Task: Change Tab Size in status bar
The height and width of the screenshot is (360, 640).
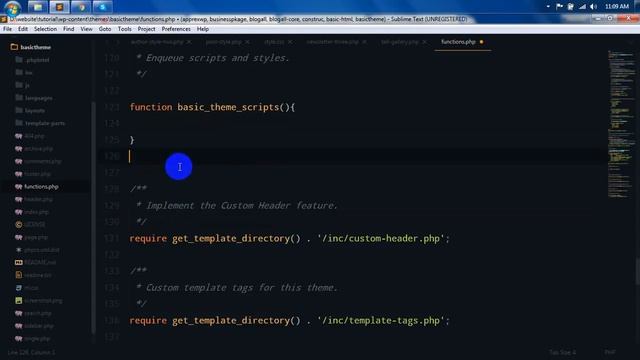Action: [x=562, y=352]
